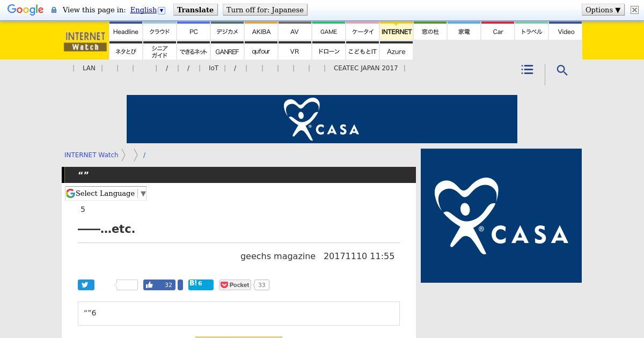644x338 pixels.
Task: Click the CEATEC JAPAN 2017 link
Action: click(x=365, y=68)
